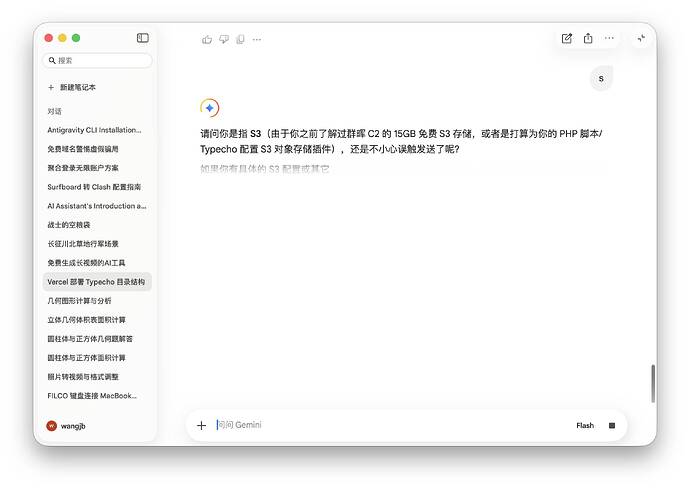This screenshot has width=690, height=490.
Task: Click the response text mentioning S3
Action: 401,141
